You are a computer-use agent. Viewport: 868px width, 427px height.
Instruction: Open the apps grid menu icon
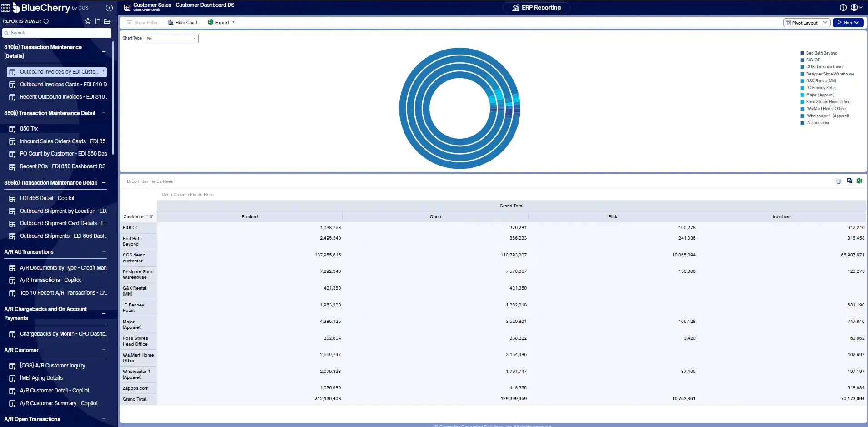5,8
